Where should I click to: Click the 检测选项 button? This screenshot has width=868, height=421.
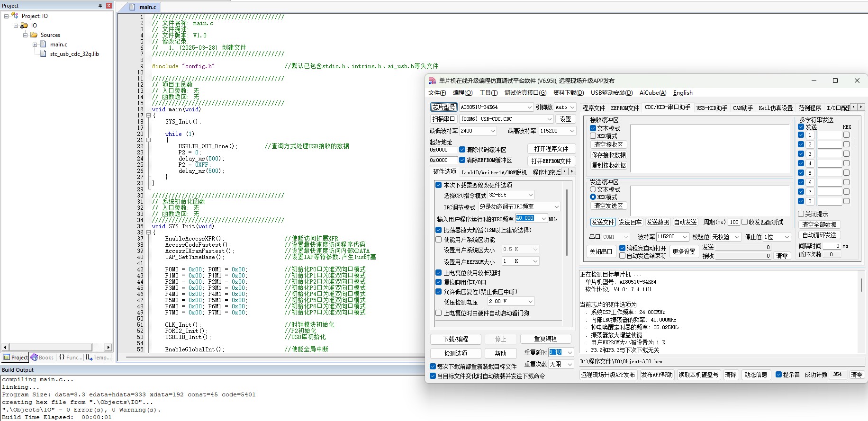(x=455, y=354)
